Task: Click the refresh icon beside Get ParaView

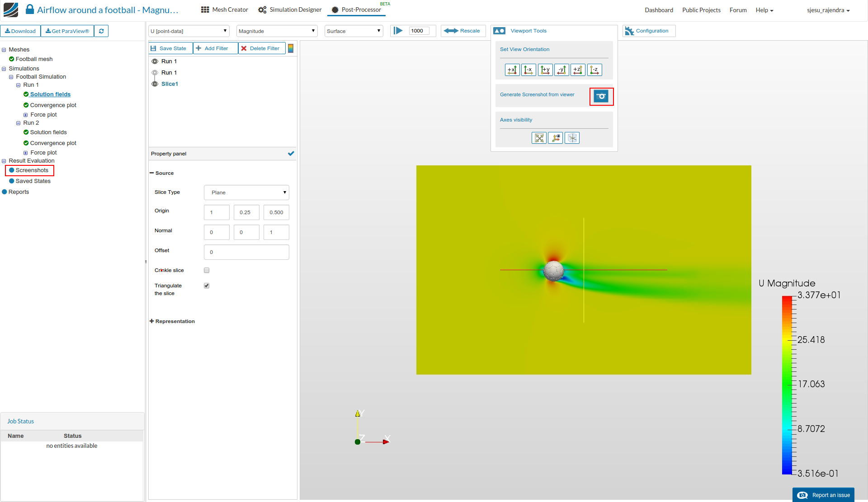Action: click(x=101, y=31)
